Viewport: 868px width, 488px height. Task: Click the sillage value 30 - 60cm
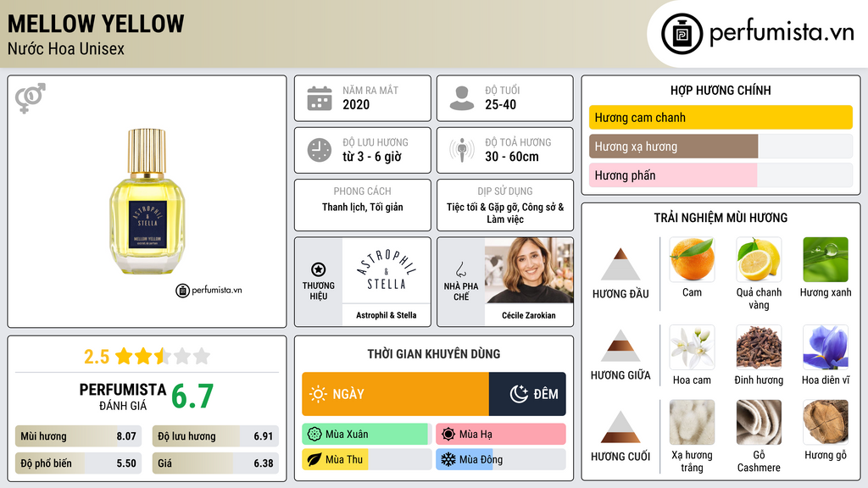tap(512, 157)
